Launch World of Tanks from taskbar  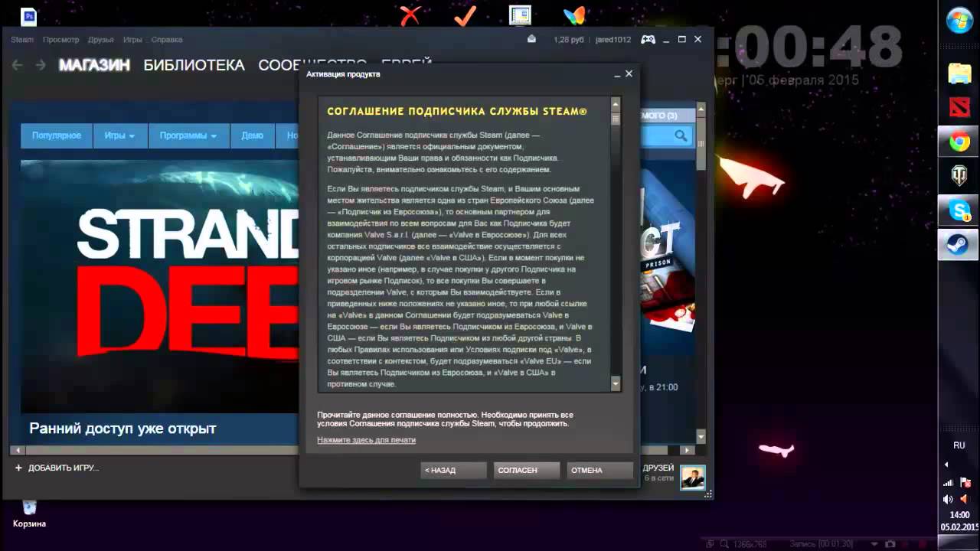(x=959, y=176)
